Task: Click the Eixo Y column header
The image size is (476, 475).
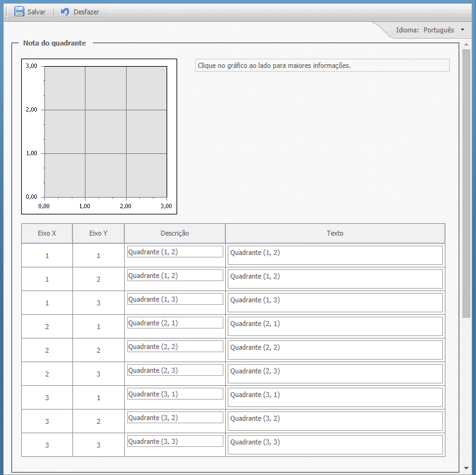Action: click(98, 233)
